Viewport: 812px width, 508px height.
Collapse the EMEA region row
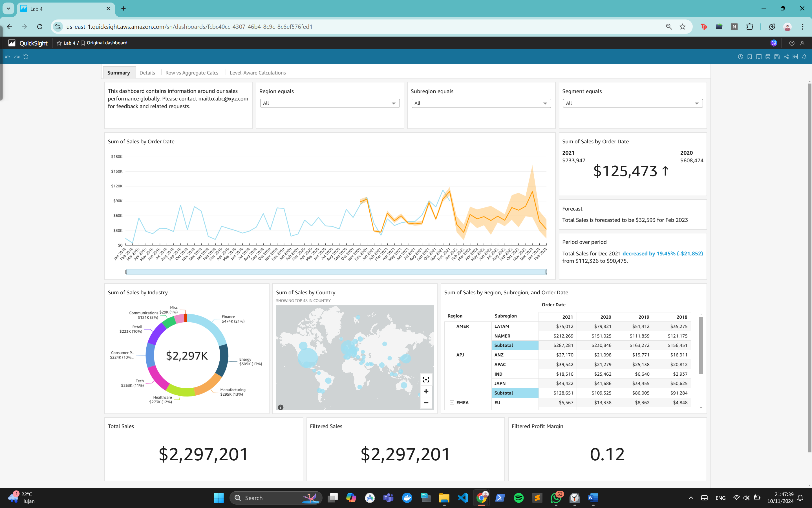[452, 402]
